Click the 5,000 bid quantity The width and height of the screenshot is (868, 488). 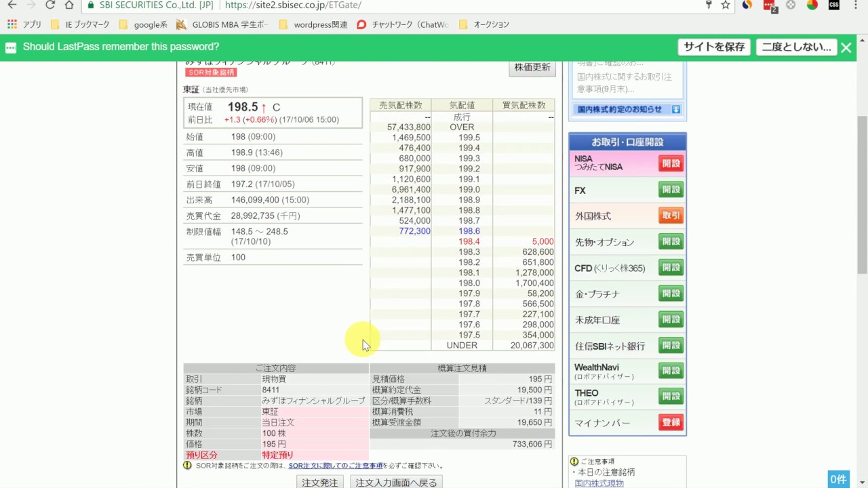[542, 241]
